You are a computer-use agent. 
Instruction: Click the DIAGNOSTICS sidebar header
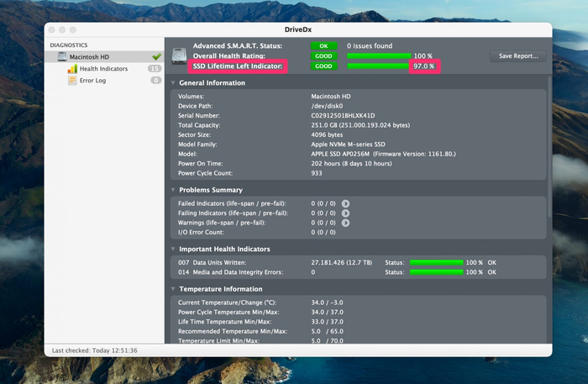click(69, 45)
